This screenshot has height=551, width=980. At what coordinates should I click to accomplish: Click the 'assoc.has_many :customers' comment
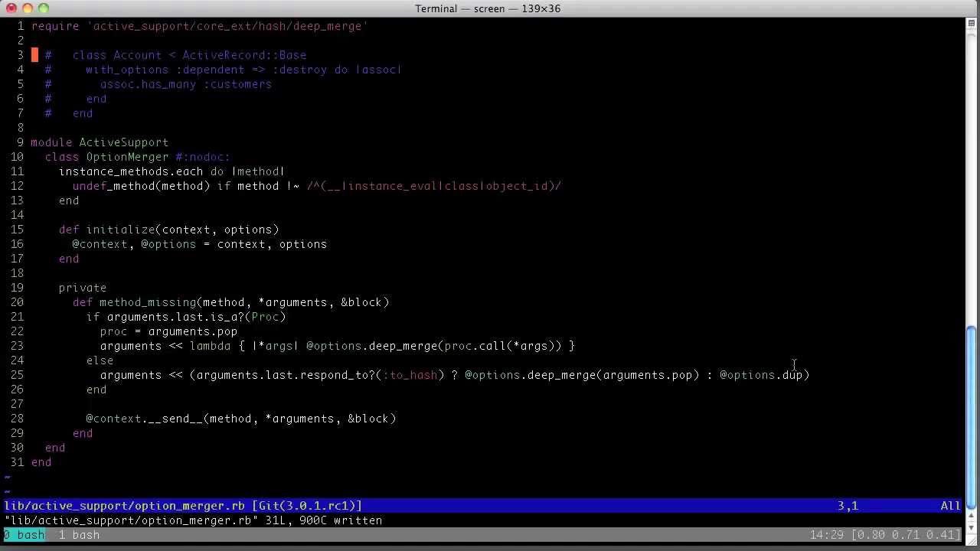click(186, 84)
